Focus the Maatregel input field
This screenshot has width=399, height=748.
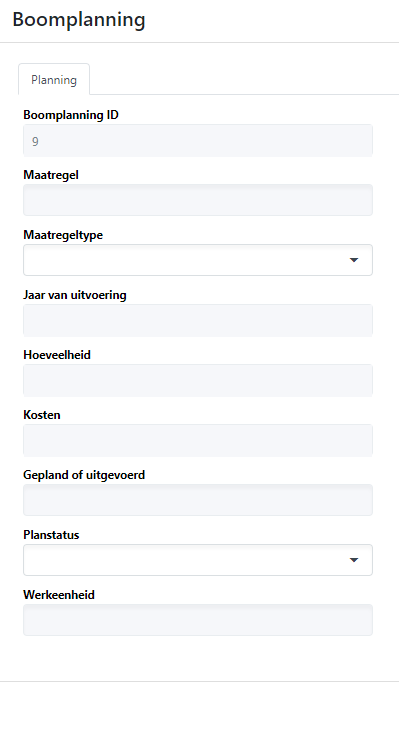pyautogui.click(x=198, y=200)
